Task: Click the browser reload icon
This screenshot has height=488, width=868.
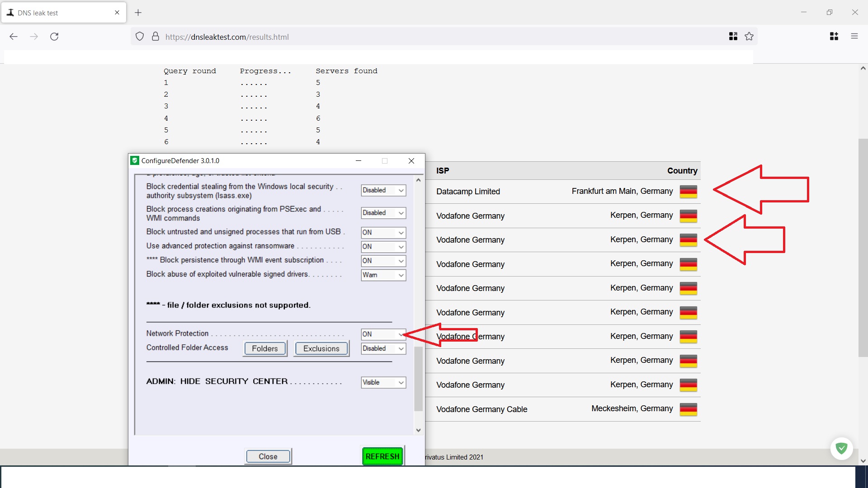Action: click(x=54, y=37)
